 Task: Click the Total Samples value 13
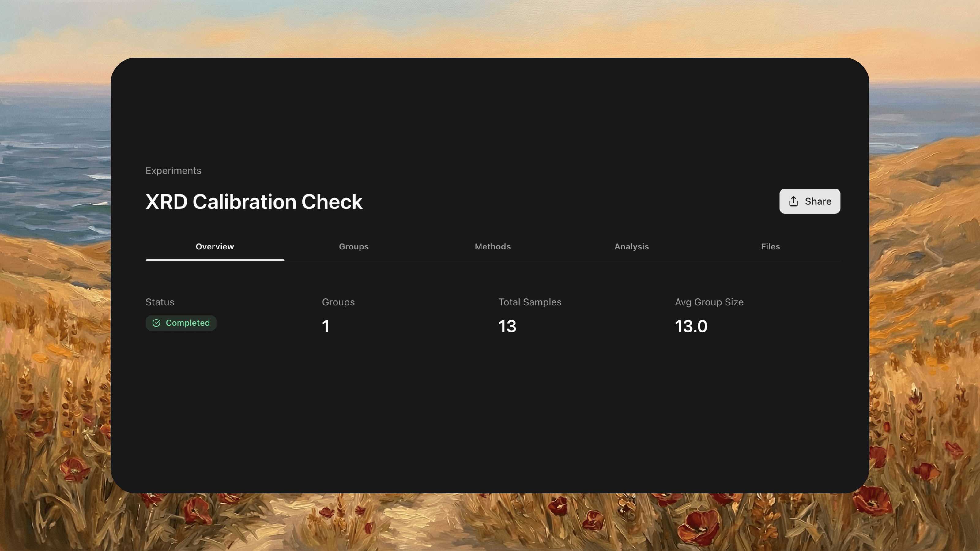[507, 326]
